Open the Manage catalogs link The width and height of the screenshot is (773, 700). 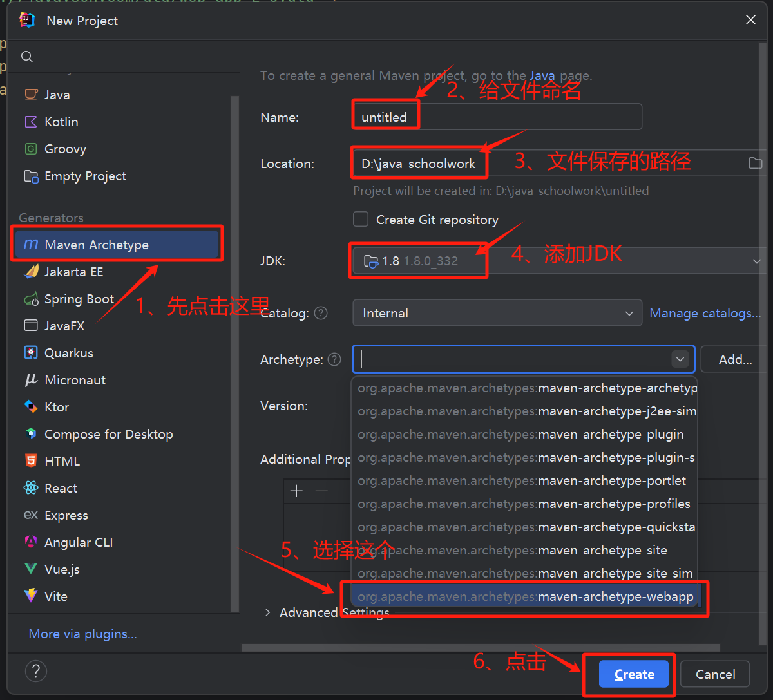point(705,313)
